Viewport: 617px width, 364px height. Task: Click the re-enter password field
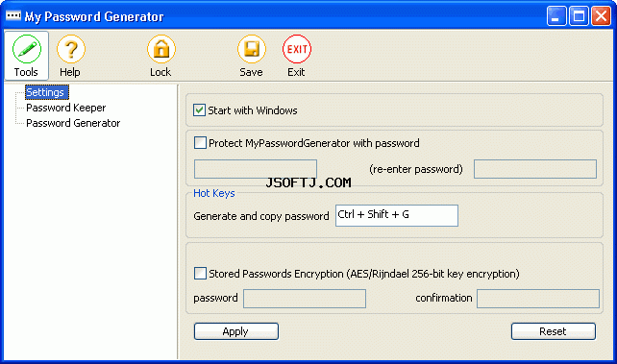tap(535, 169)
